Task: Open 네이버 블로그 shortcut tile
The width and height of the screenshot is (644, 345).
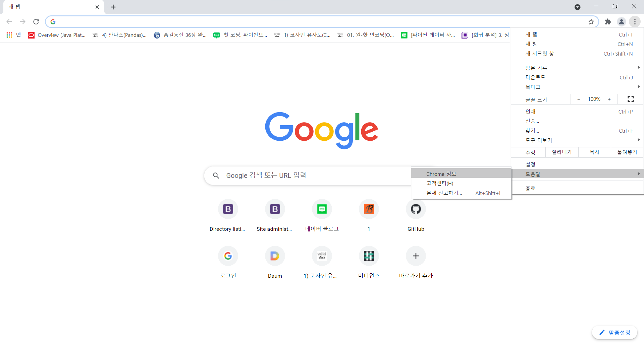Action: click(322, 216)
